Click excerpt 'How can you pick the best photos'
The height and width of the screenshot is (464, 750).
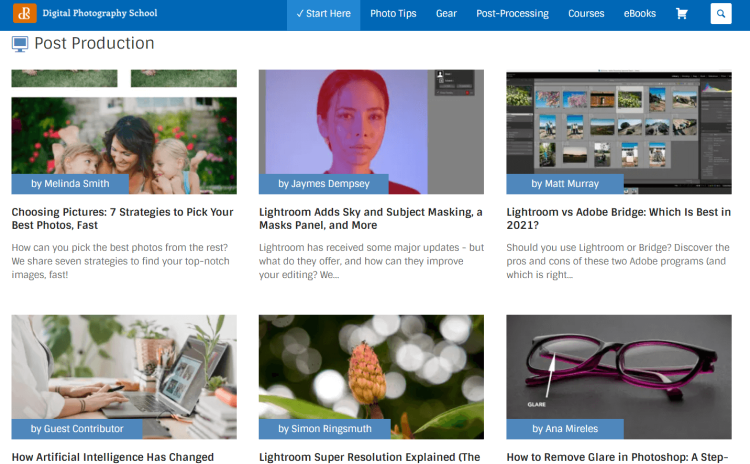(x=121, y=261)
